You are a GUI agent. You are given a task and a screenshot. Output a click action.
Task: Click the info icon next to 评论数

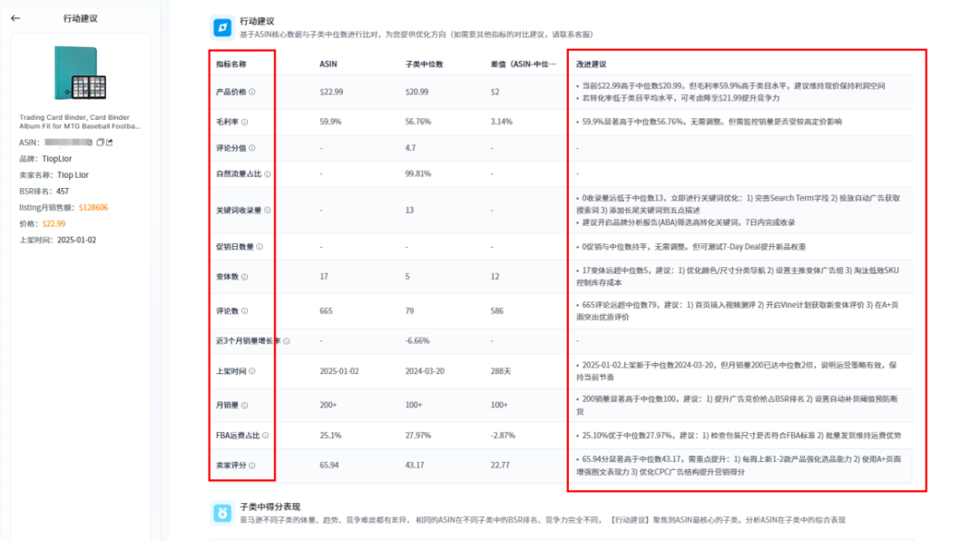[x=244, y=310]
